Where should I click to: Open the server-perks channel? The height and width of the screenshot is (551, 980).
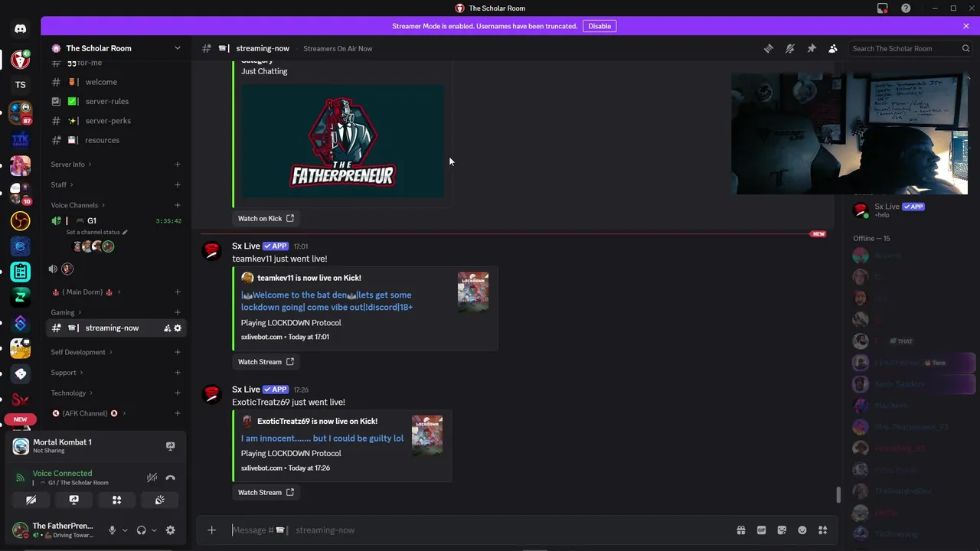116,121
